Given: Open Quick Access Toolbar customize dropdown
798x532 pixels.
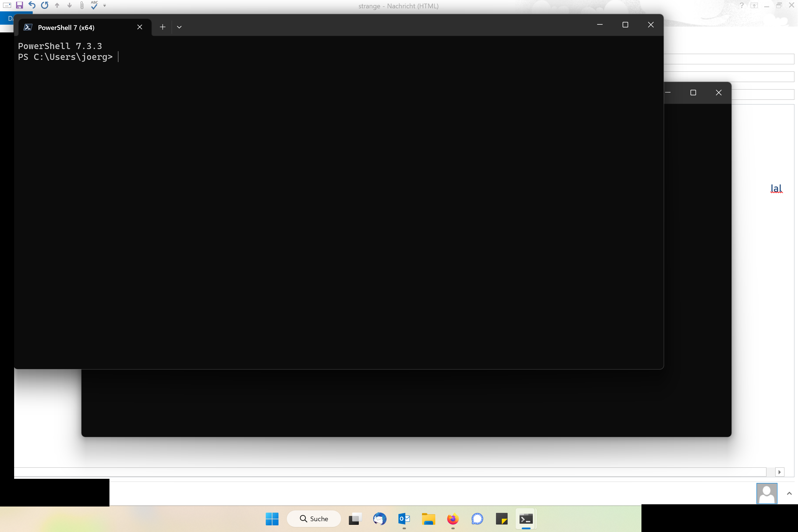Looking at the screenshot, I should (x=104, y=6).
